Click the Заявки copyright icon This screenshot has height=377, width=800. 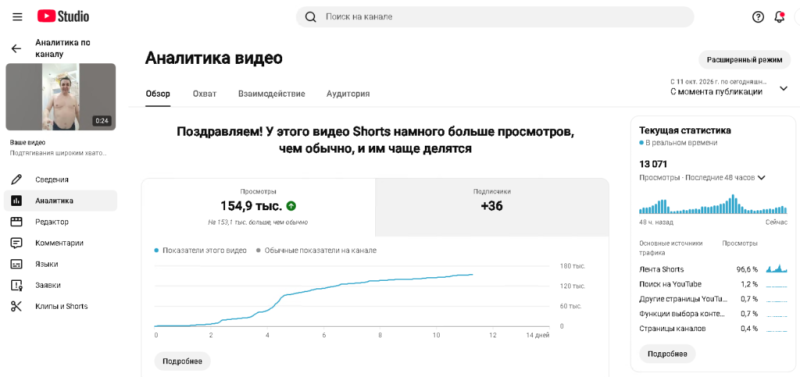click(16, 285)
